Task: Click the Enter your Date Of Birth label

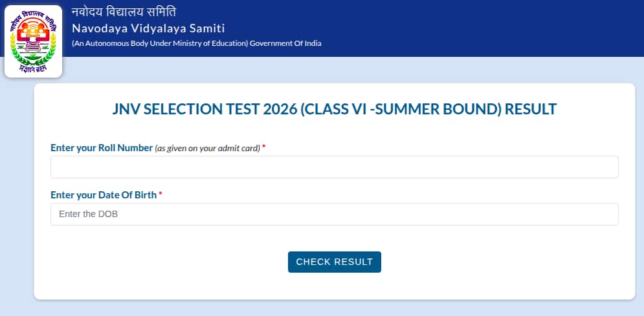Action: pos(104,195)
